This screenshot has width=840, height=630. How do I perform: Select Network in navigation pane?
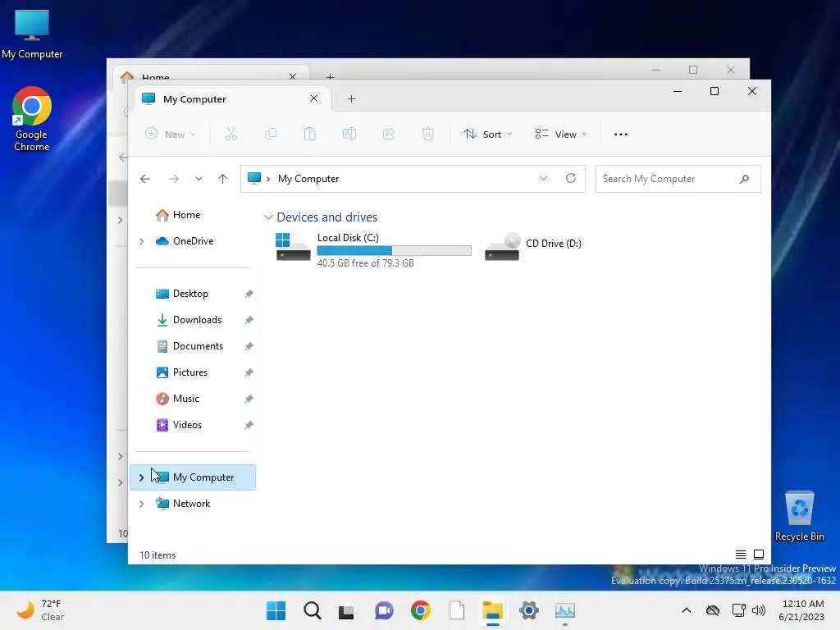(193, 504)
